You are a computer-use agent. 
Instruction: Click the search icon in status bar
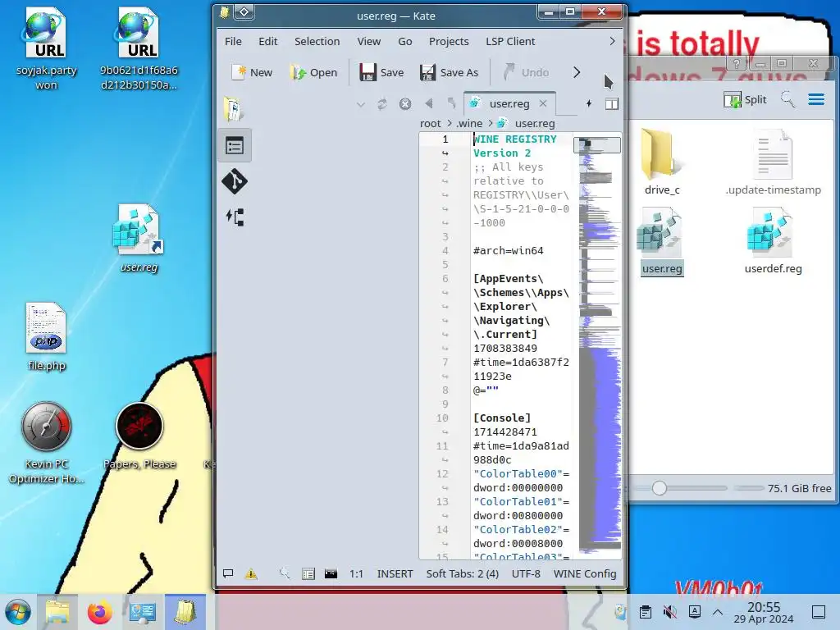pos(285,573)
